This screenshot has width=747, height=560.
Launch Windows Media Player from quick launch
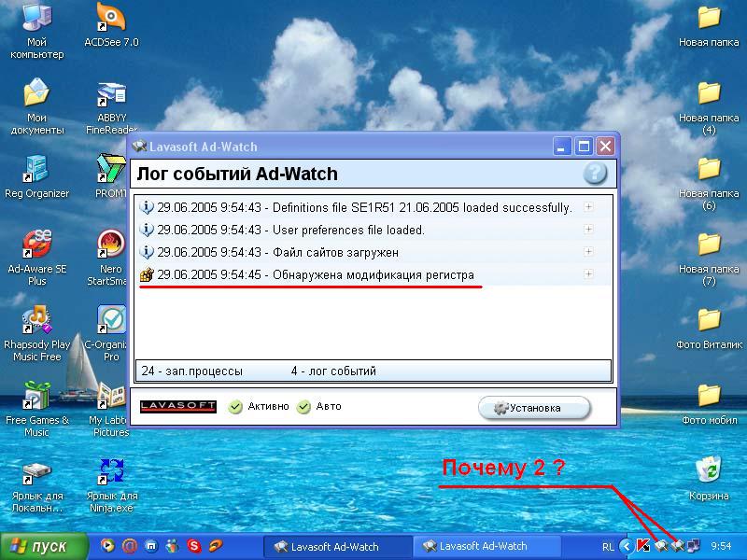coord(107,545)
